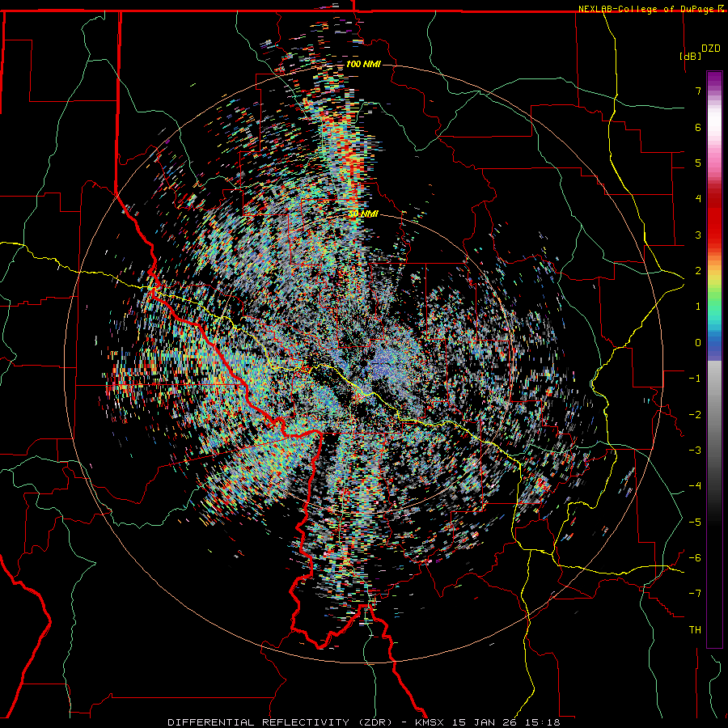Click the KMSX station identifier in caption
This screenshot has height=728, width=728.
click(x=431, y=722)
